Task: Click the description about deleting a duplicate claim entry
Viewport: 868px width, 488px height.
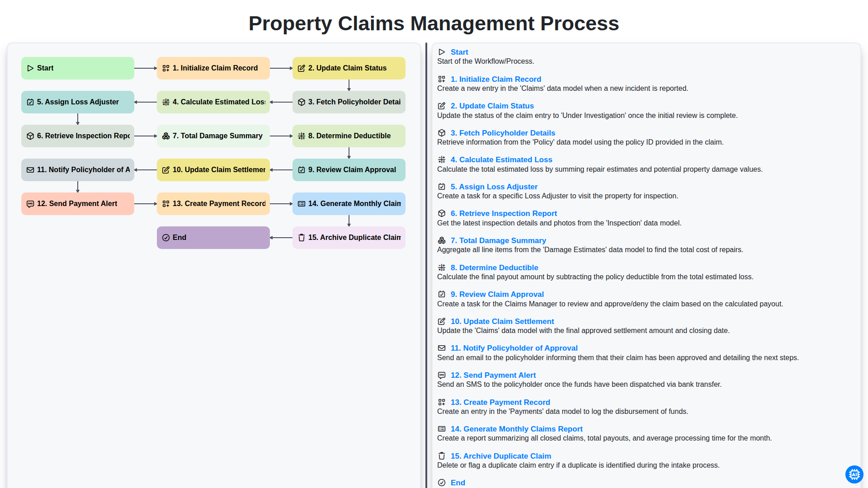Action: coord(578,465)
